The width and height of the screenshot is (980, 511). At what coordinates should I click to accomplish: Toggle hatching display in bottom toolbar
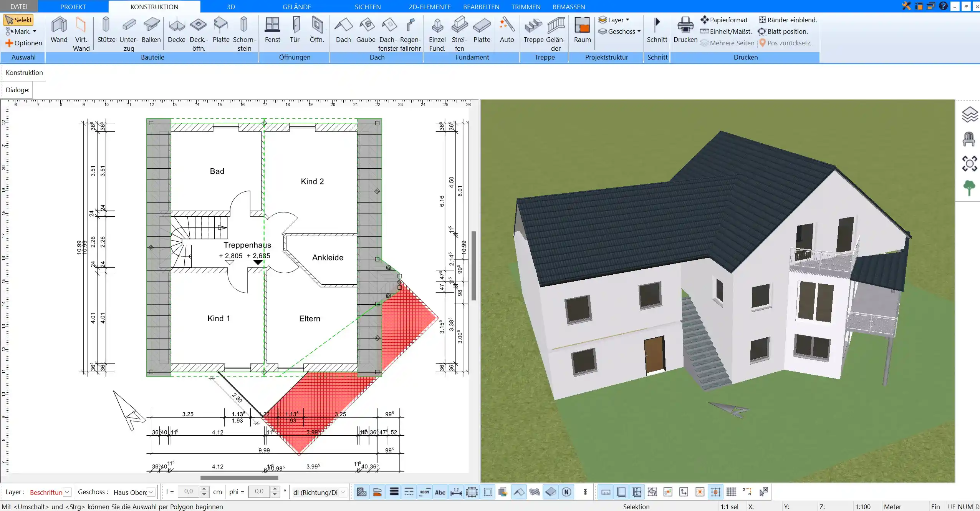point(362,492)
